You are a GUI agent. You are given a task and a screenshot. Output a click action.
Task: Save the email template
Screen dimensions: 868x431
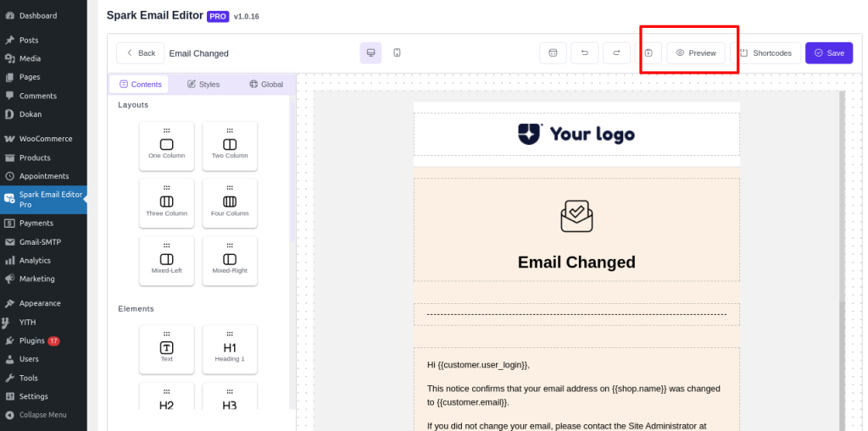coord(828,52)
